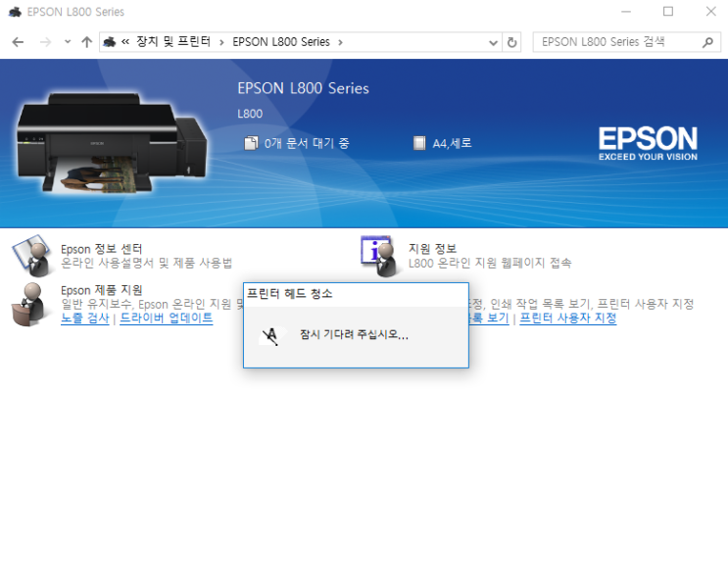This screenshot has width=728, height=588.
Task: Click the EPSON Exceed Your Vision logo
Action: coord(648,143)
